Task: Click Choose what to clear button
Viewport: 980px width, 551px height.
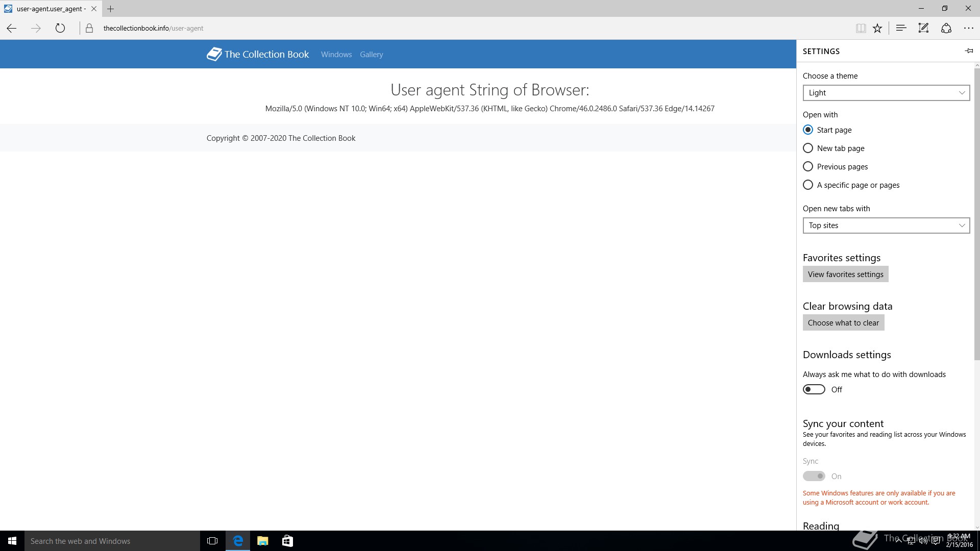Action: [x=843, y=323]
